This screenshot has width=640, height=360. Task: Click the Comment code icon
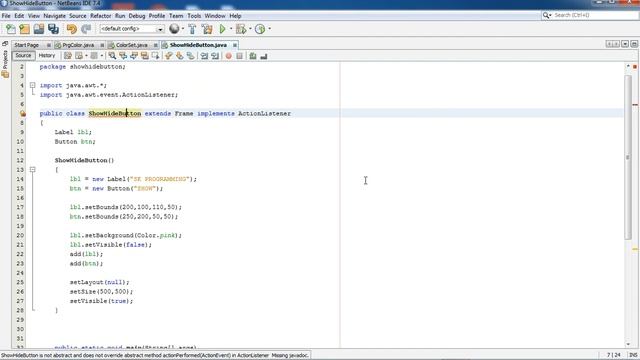(x=253, y=56)
